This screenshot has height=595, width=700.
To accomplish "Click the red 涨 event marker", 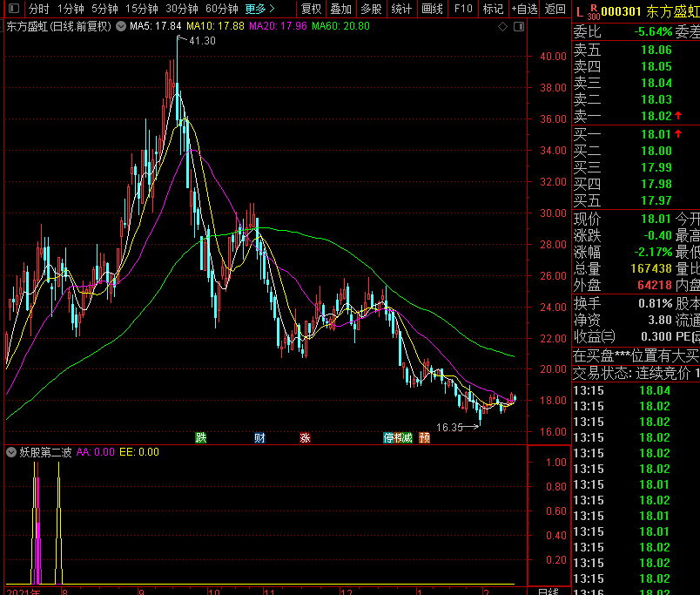I will click(305, 437).
